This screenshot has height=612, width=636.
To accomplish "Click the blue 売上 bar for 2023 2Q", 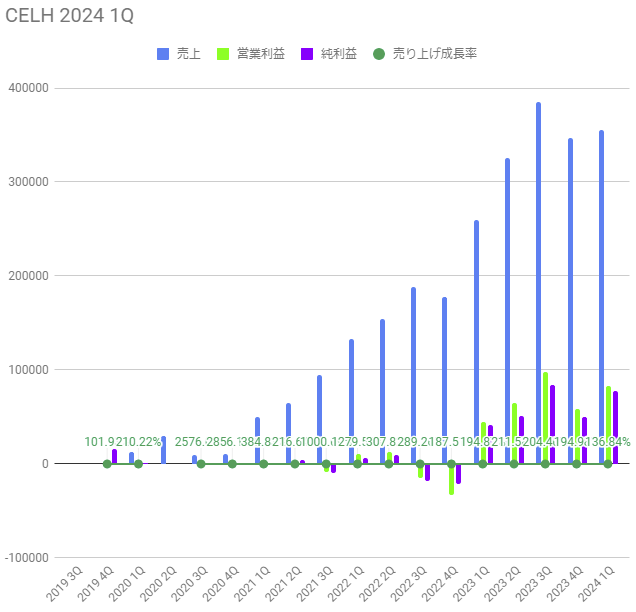I will (x=507, y=311).
